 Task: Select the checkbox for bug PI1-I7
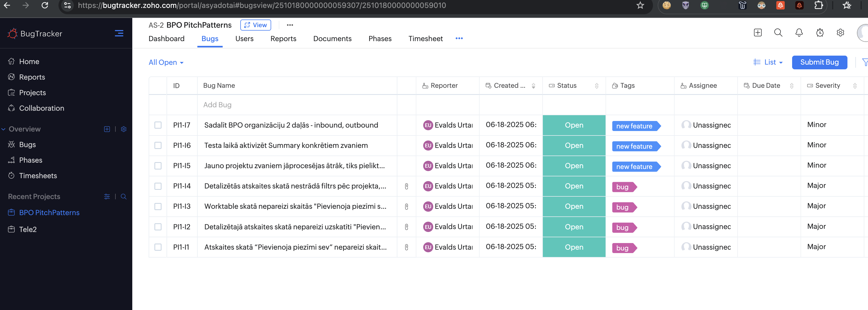pyautogui.click(x=158, y=125)
